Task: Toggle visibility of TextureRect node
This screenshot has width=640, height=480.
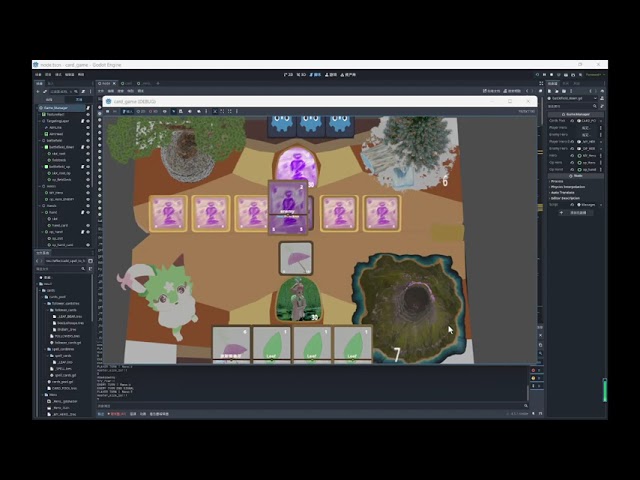Action: click(88, 114)
